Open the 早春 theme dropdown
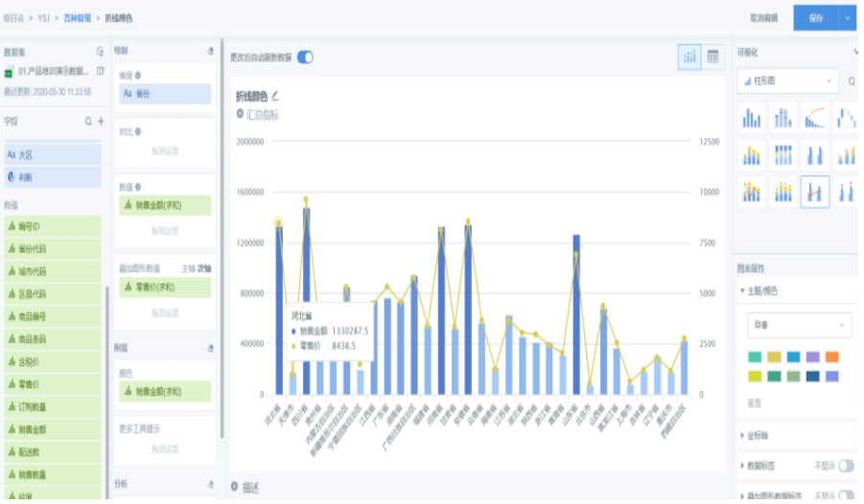This screenshot has height=504, width=864. (x=799, y=326)
